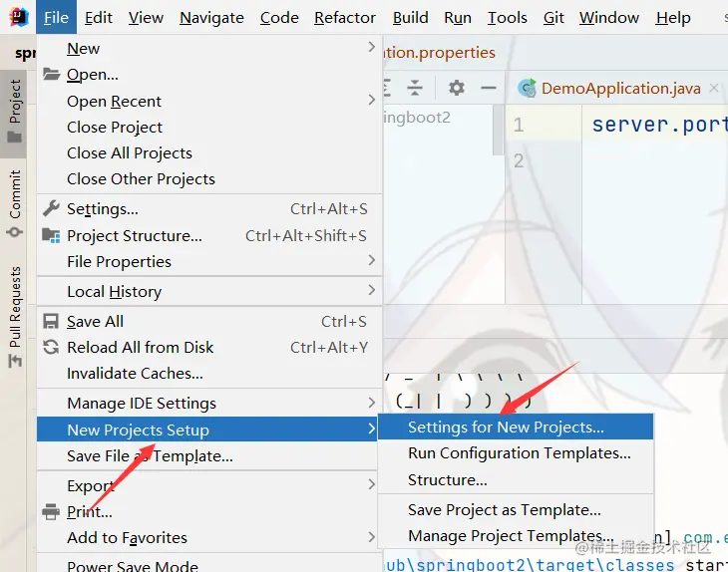Viewport: 728px width, 572px height.
Task: Choose Open... from the File menu
Action: click(x=209, y=74)
